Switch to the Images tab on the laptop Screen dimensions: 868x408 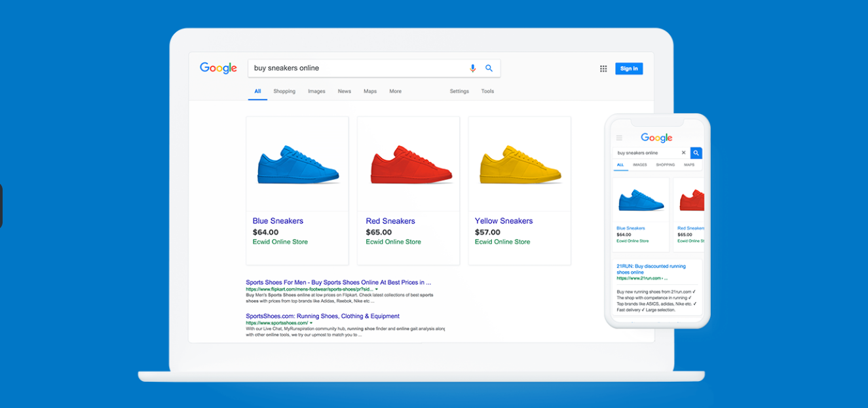tap(316, 92)
